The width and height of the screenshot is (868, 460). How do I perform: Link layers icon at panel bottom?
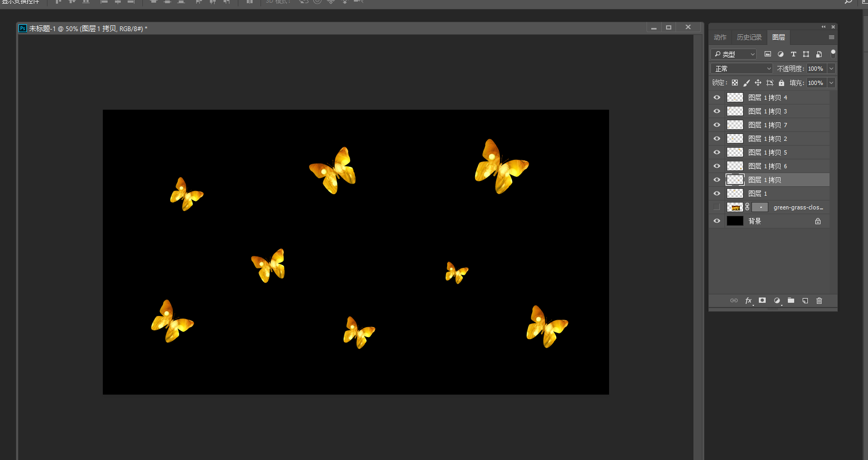click(734, 301)
